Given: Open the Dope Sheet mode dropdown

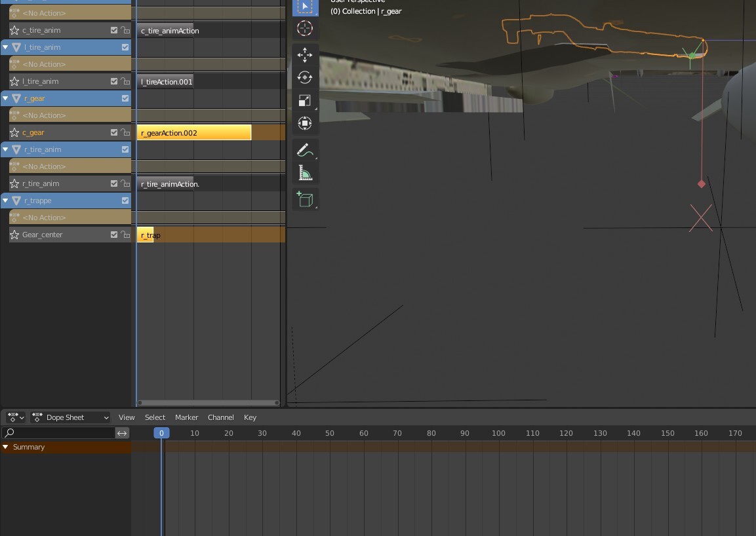Looking at the screenshot, I should click(x=71, y=417).
